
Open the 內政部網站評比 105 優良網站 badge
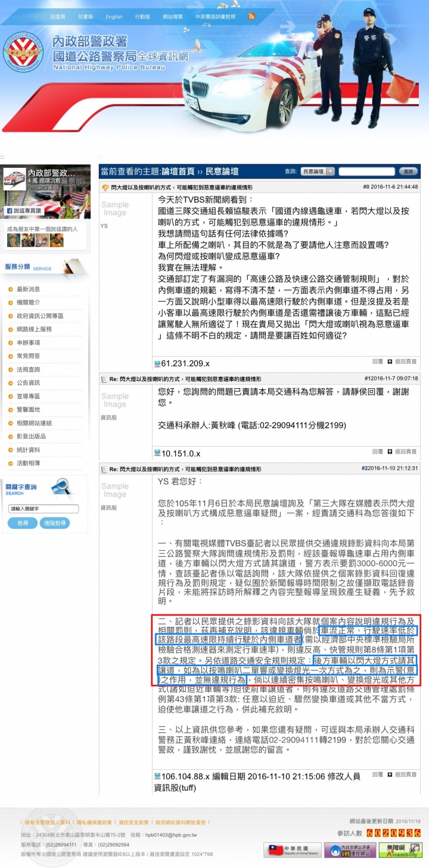point(350,850)
